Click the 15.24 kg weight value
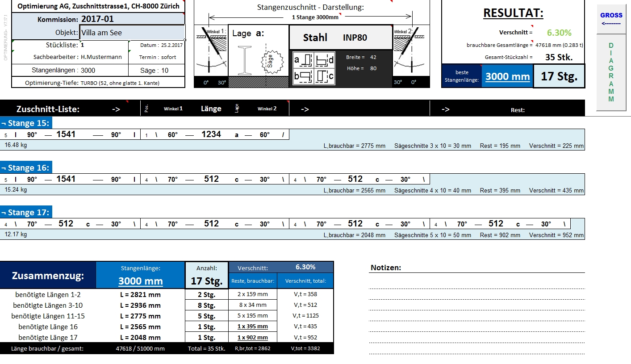 coord(16,190)
